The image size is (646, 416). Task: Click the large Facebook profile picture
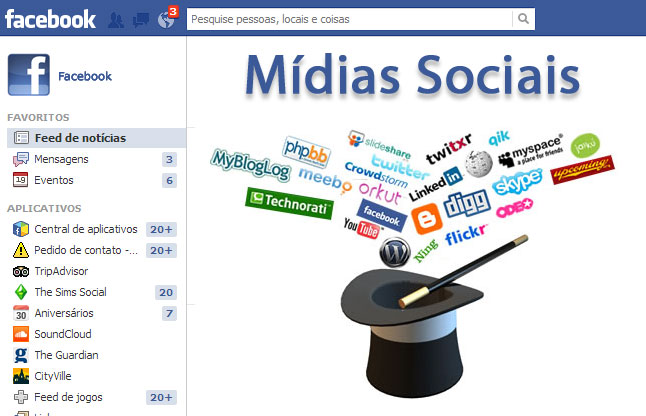coord(29,75)
